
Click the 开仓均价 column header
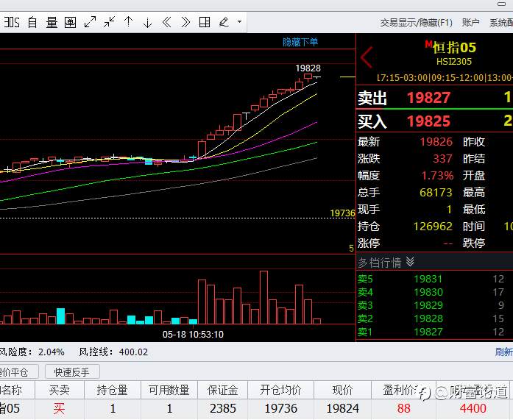click(x=280, y=390)
